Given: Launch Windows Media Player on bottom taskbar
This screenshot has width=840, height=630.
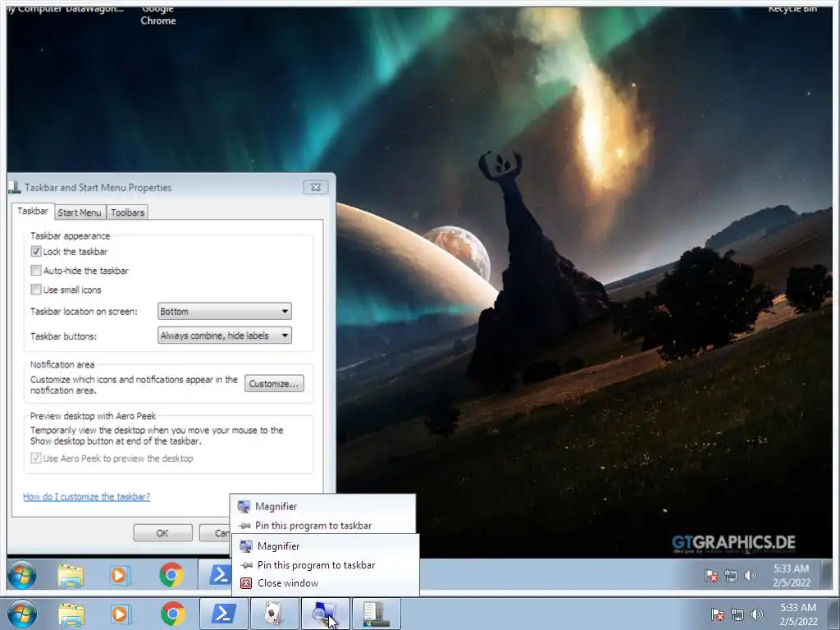Looking at the screenshot, I should click(121, 614).
